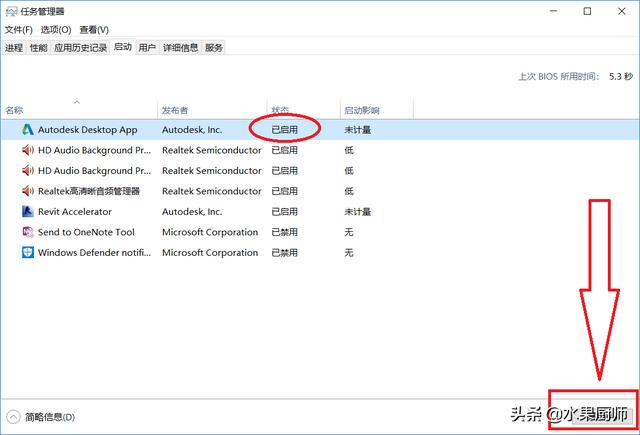Collapse to 简略信息 using the chevron icon
This screenshot has width=640, height=435.
point(13,417)
